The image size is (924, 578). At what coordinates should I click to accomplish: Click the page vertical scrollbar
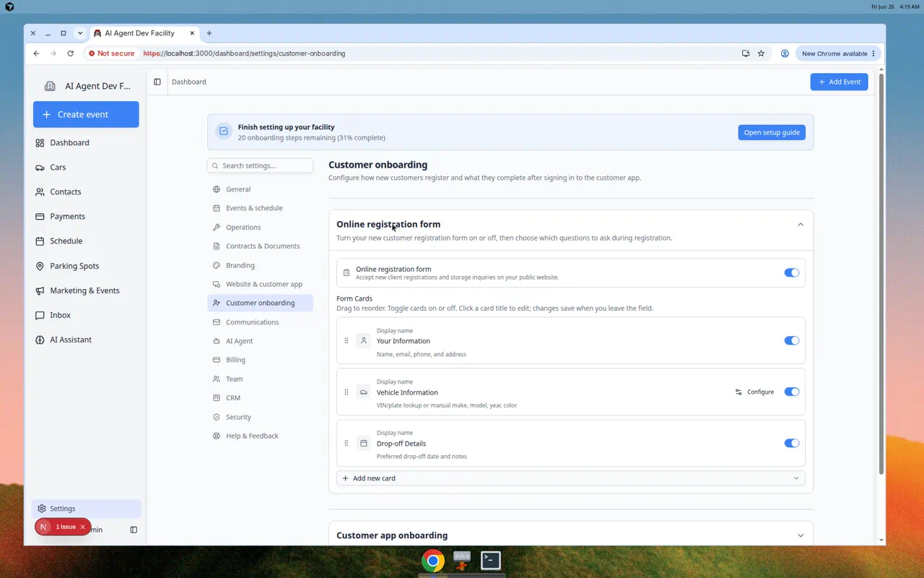point(881,275)
